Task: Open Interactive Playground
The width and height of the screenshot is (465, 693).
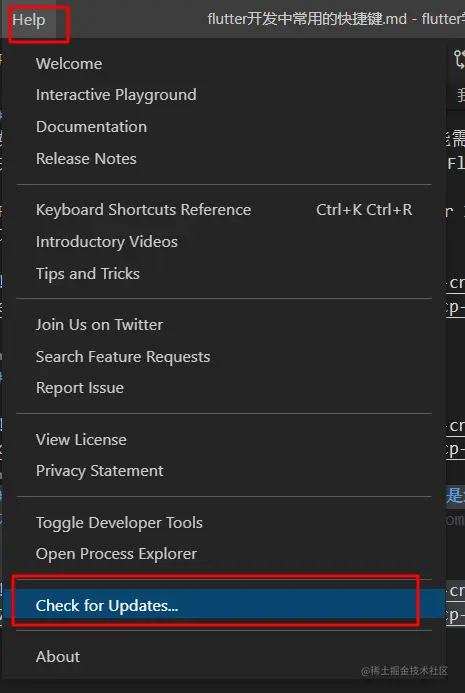Action: coord(224,95)
